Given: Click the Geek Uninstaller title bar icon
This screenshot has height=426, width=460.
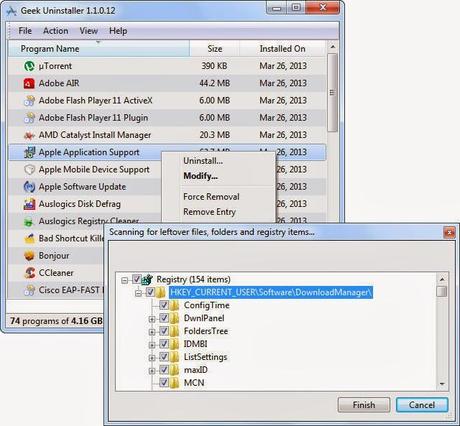Looking at the screenshot, I should [x=11, y=11].
